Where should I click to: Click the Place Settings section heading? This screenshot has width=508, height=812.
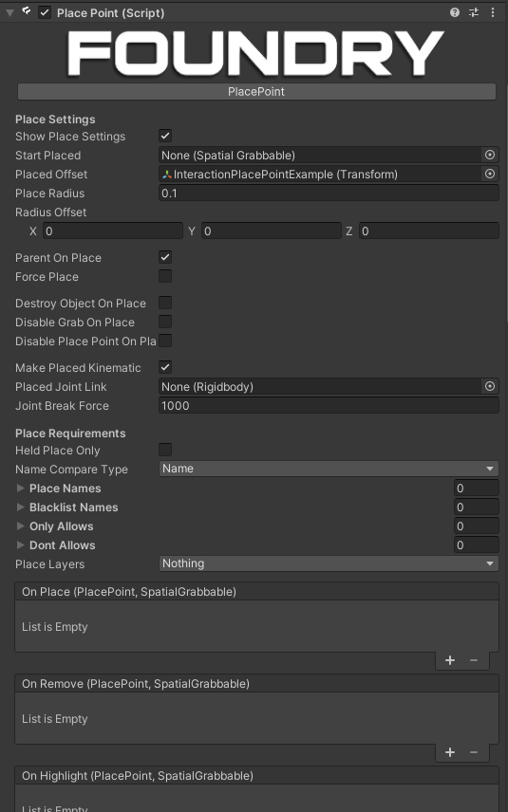click(x=55, y=120)
